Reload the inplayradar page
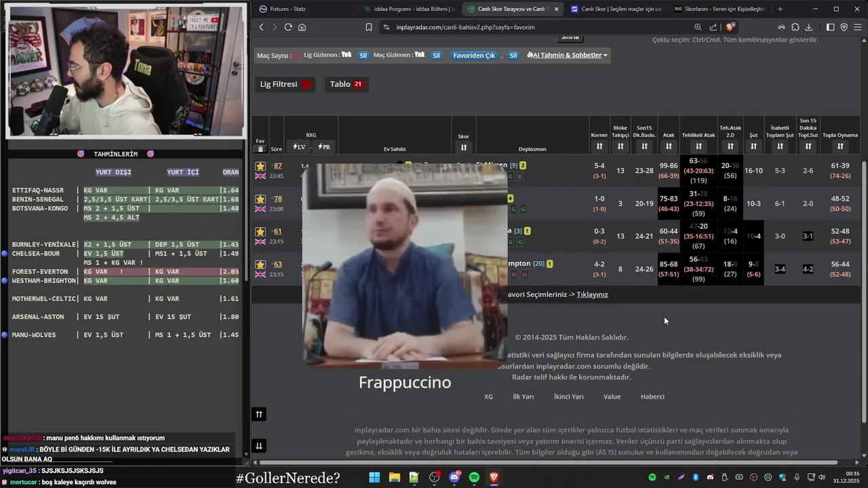 click(288, 27)
